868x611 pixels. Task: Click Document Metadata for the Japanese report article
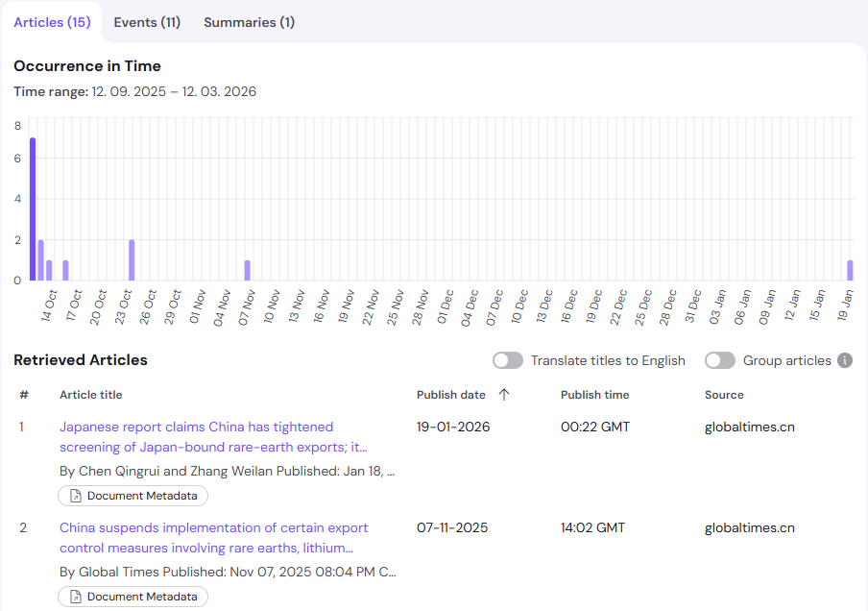tap(133, 496)
